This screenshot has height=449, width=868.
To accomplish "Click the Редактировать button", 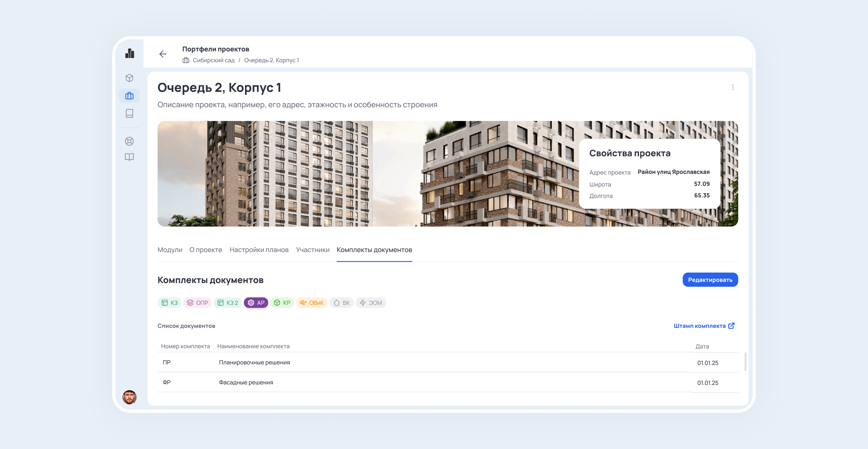I will (710, 280).
